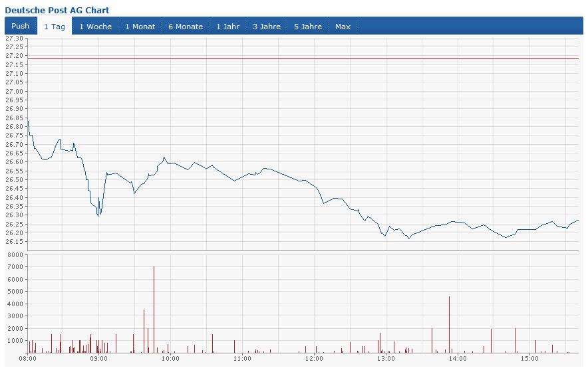Click the volume bar near 14:00
This screenshot has height=380, width=588.
point(449,325)
